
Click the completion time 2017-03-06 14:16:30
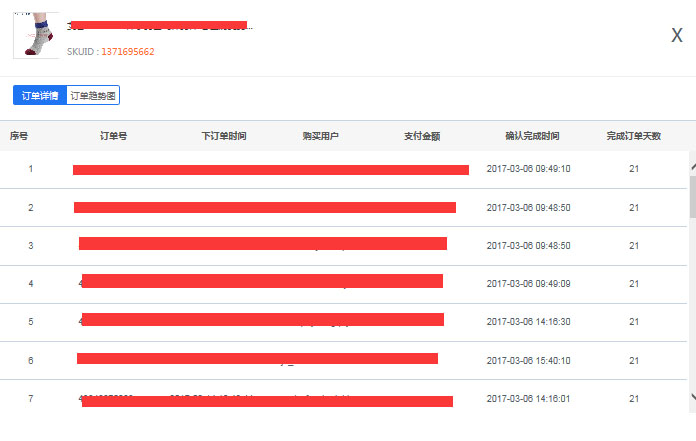(x=528, y=322)
